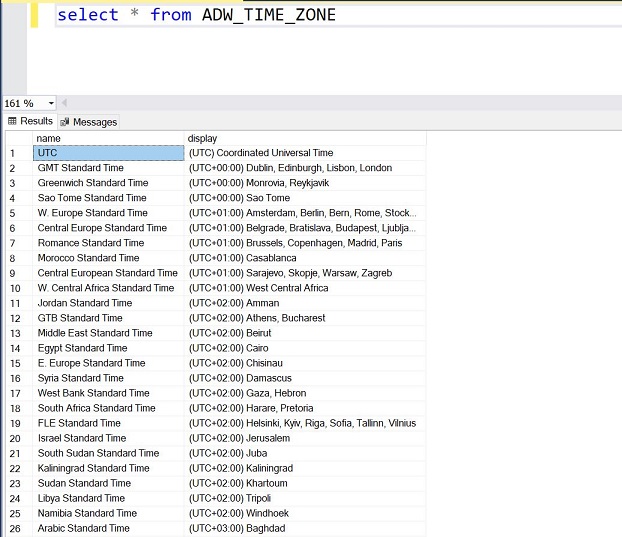The height and width of the screenshot is (537, 622).
Task: Select the 'Arabic Standard Time' cell
Action: click(109, 529)
